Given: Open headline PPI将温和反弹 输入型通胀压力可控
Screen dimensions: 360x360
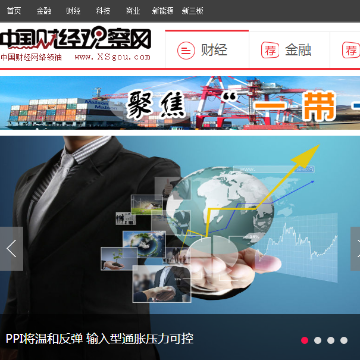Looking at the screenshot, I should pos(99,339).
